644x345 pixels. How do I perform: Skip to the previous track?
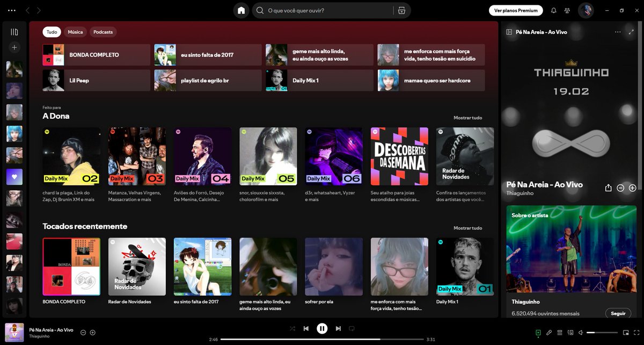pyautogui.click(x=306, y=328)
